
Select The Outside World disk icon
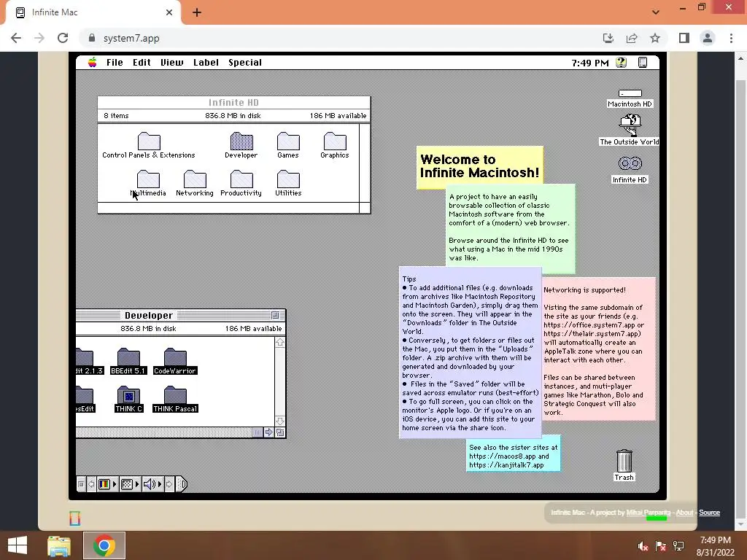click(630, 125)
